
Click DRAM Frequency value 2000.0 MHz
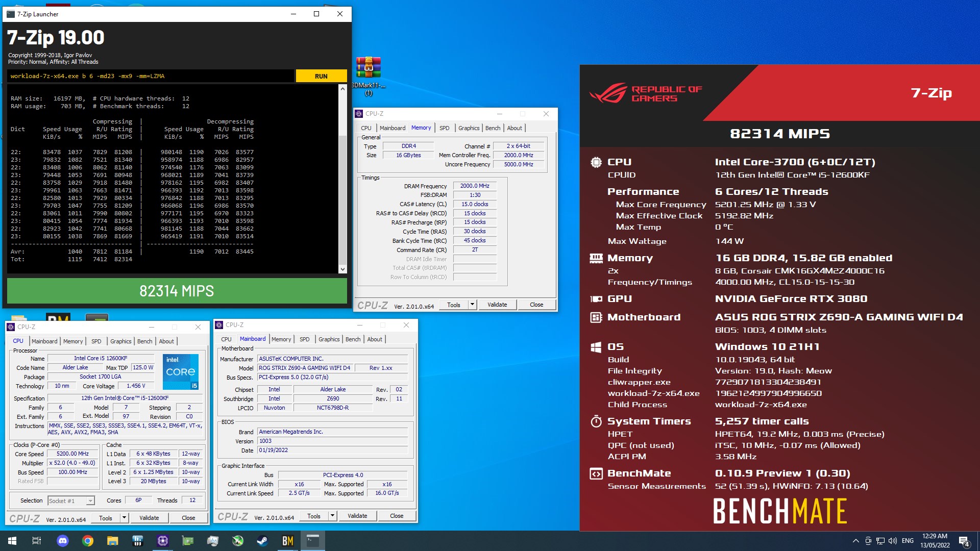[x=475, y=186]
